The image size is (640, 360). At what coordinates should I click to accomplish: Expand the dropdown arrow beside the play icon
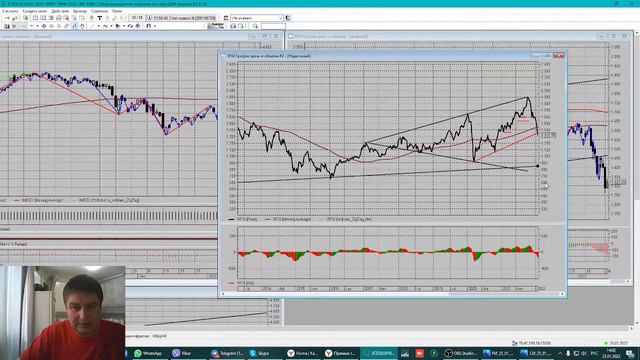[124, 26]
